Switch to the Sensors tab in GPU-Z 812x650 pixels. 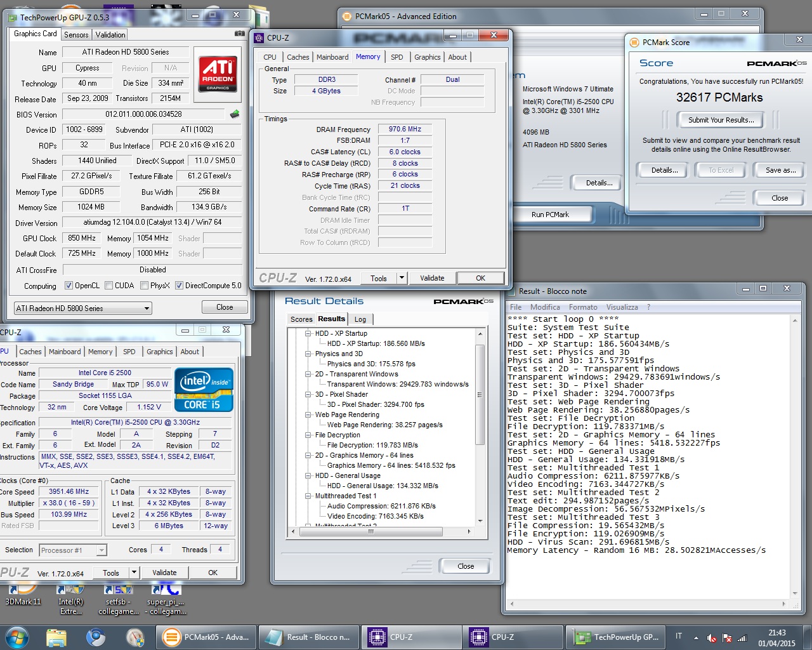(76, 35)
